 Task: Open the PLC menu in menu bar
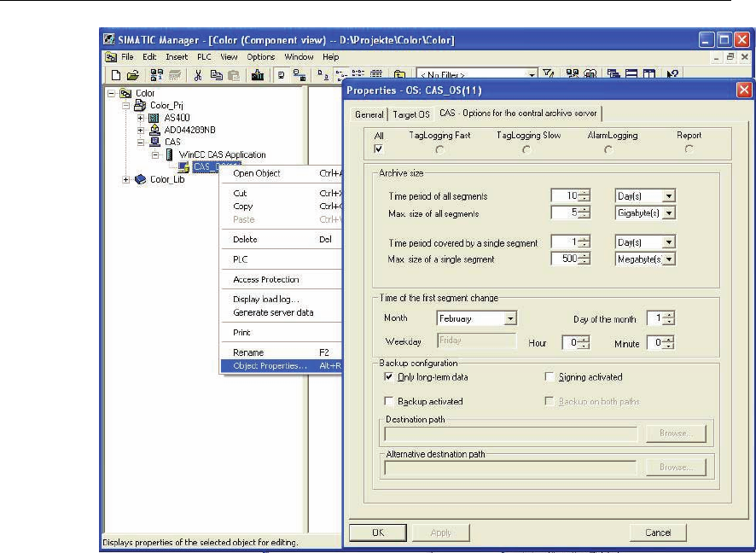pyautogui.click(x=204, y=57)
